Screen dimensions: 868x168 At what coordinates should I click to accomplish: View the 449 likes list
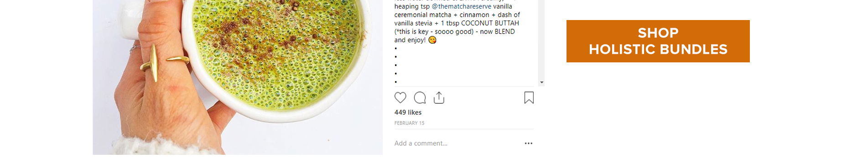click(x=408, y=112)
